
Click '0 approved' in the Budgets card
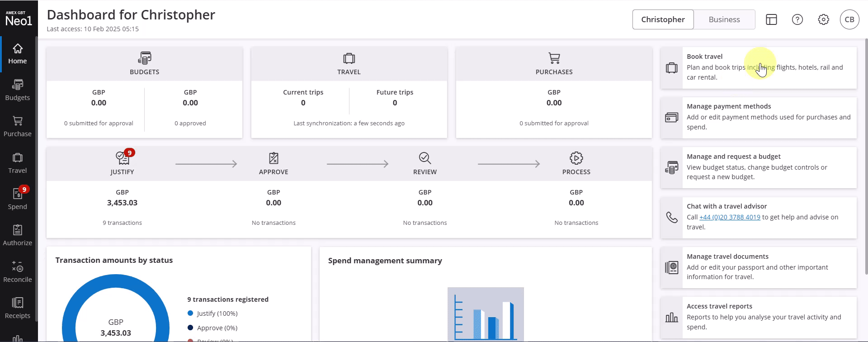(x=190, y=123)
